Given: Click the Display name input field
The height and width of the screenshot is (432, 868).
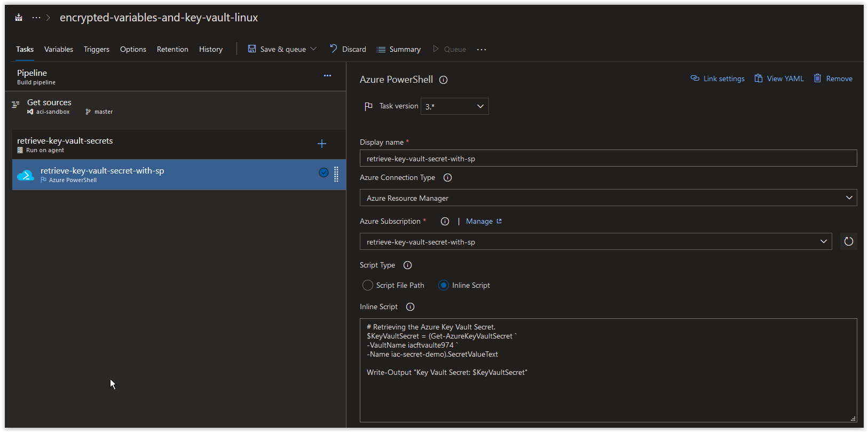Looking at the screenshot, I should 609,159.
